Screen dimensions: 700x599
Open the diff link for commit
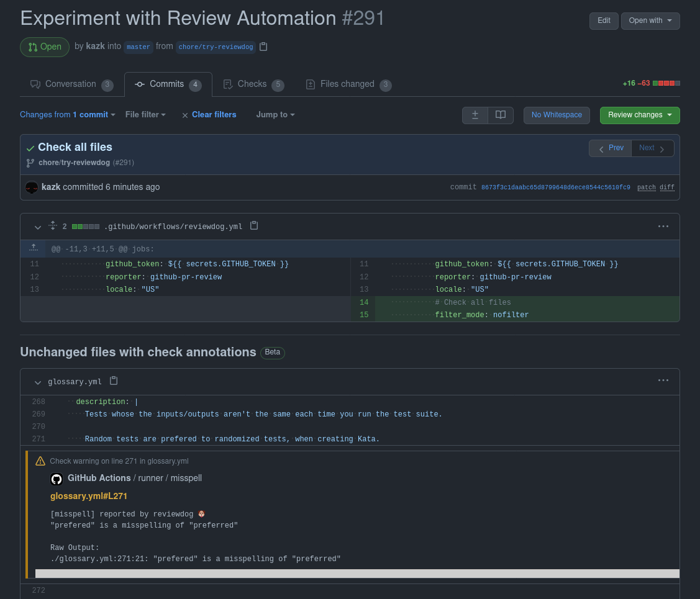(667, 187)
